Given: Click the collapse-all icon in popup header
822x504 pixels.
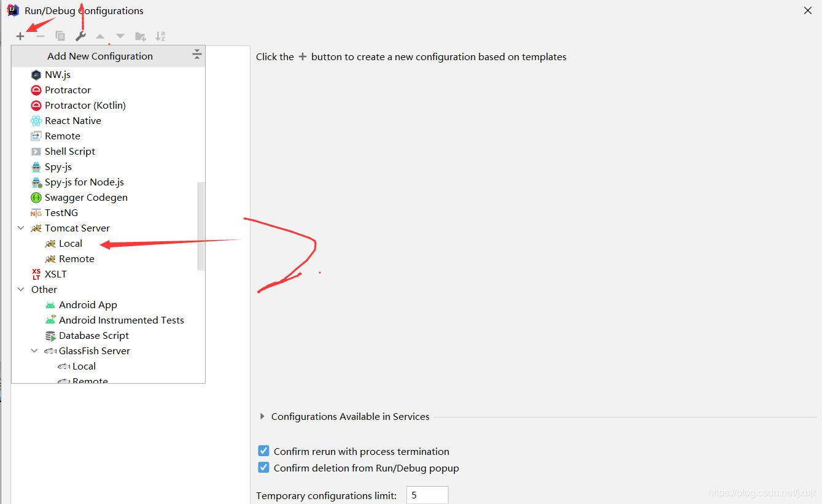Looking at the screenshot, I should 196,55.
